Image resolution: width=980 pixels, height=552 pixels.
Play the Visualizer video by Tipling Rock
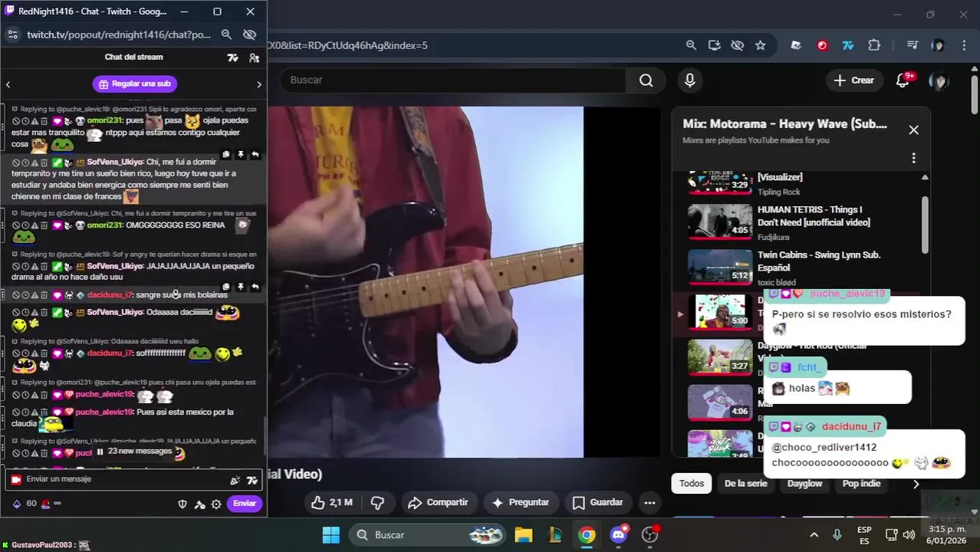[797, 184]
